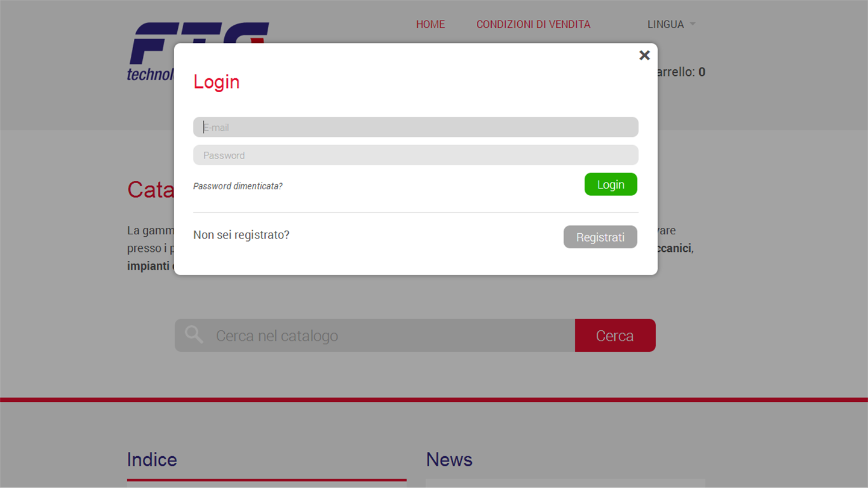
Task: Focus the E-mail input field
Action: [415, 127]
